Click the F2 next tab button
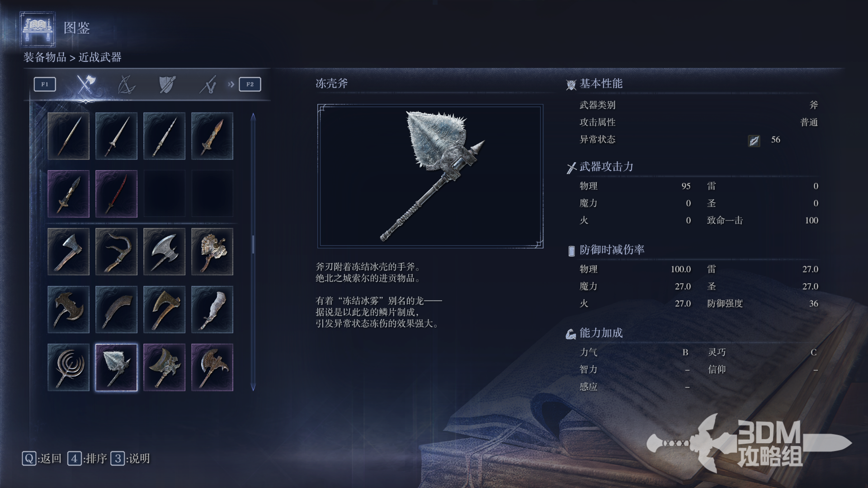 pyautogui.click(x=250, y=84)
